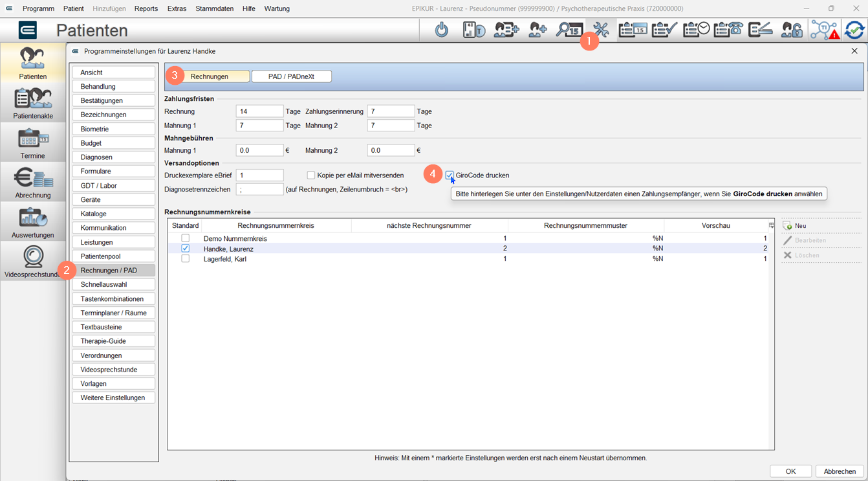868x481 pixels.
Task: Click the Diagnosetrennzeichen input field
Action: [x=260, y=189]
